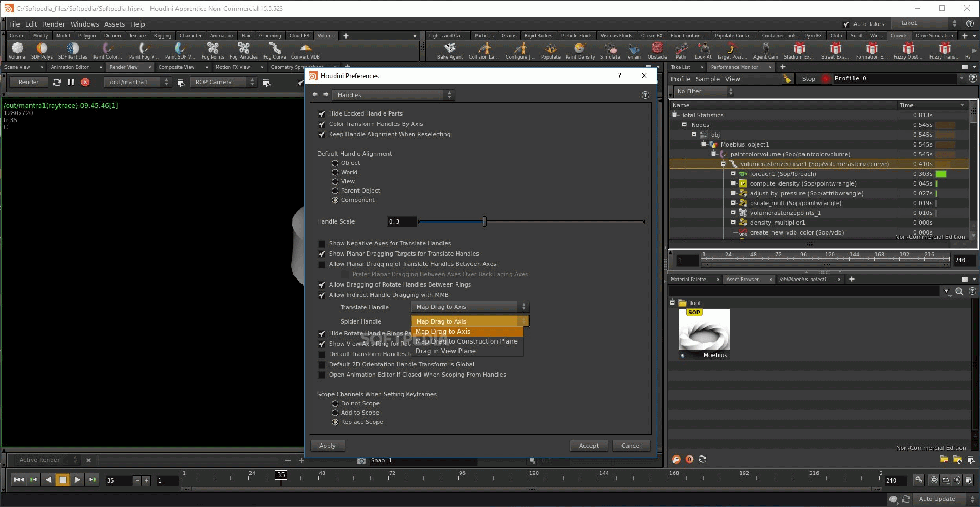Collapse the Total Statistics tree row
The width and height of the screenshot is (980, 507).
click(x=675, y=115)
